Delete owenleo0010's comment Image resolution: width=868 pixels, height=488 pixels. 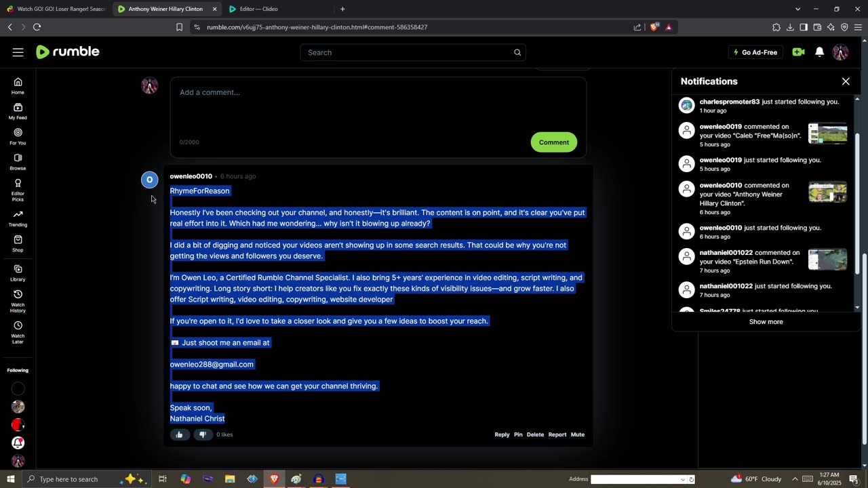535,434
